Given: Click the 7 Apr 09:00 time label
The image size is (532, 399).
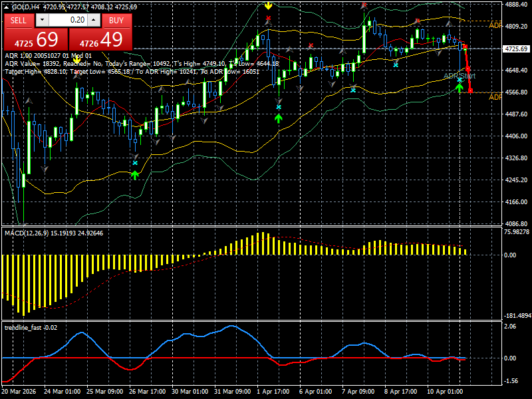Looking at the screenshot, I should pos(358,391).
